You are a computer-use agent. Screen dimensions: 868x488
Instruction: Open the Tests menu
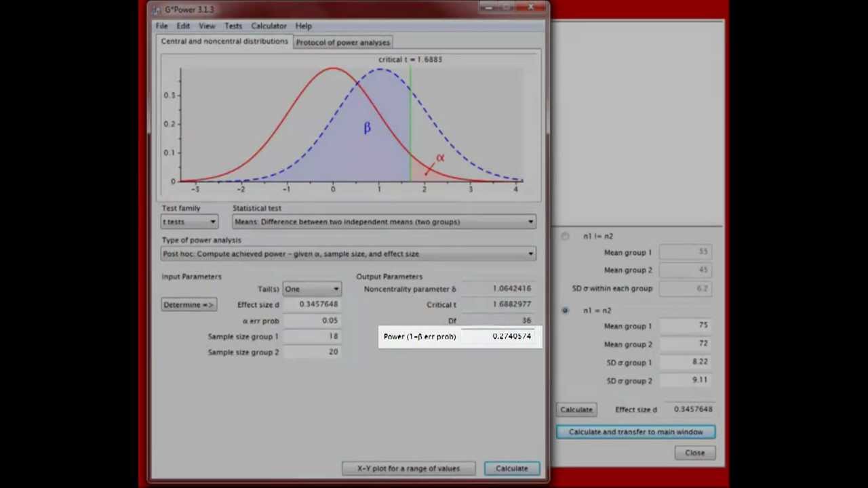point(233,26)
